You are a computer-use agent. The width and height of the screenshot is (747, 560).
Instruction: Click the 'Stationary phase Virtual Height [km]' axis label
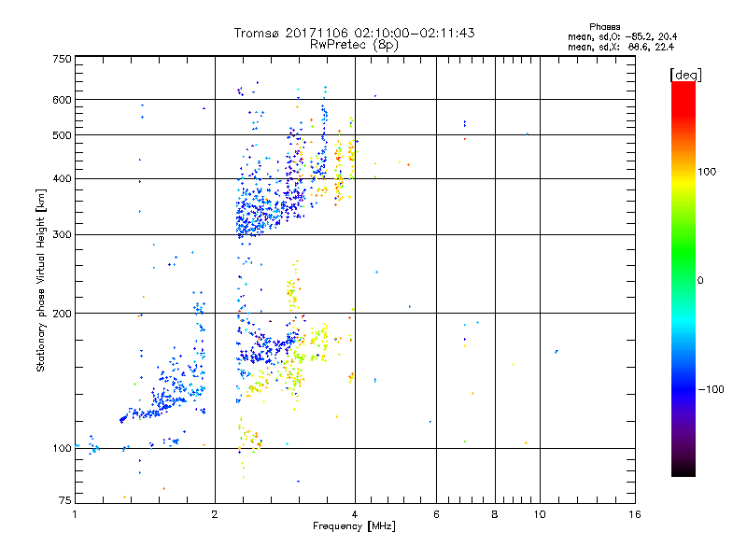click(x=41, y=281)
